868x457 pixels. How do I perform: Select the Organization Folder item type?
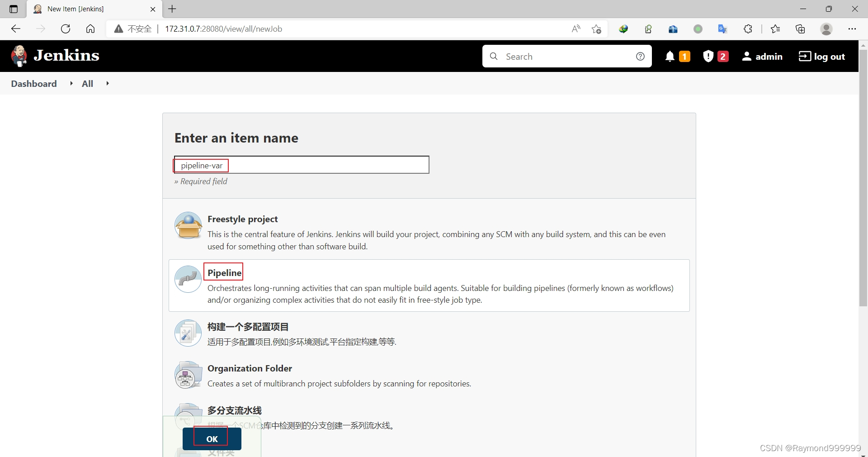click(x=429, y=375)
